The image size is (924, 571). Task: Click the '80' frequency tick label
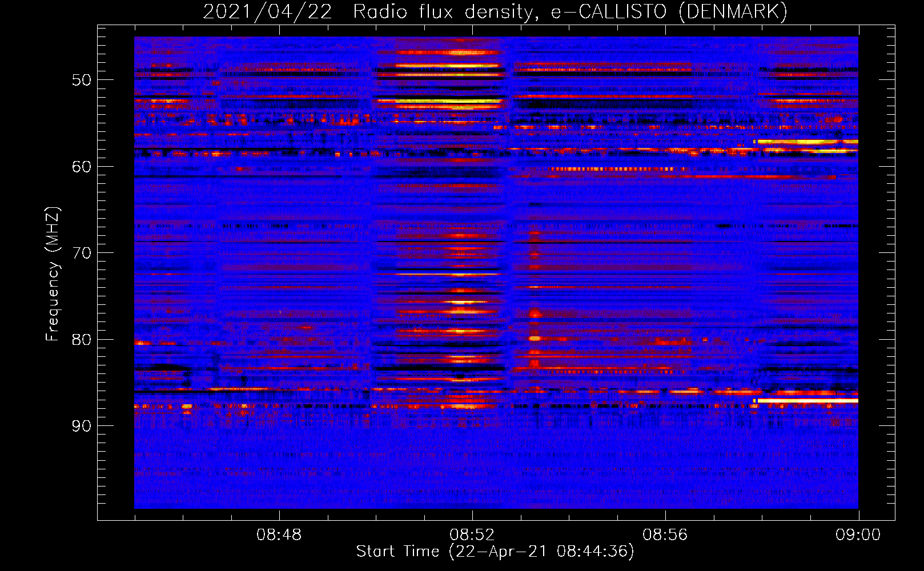tap(82, 340)
